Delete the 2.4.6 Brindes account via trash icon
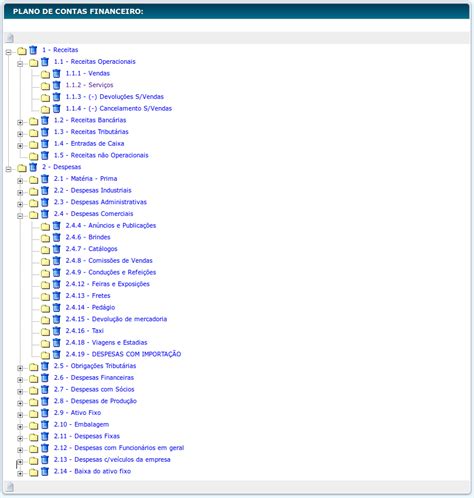Image resolution: width=474 pixels, height=498 pixels. click(x=57, y=237)
